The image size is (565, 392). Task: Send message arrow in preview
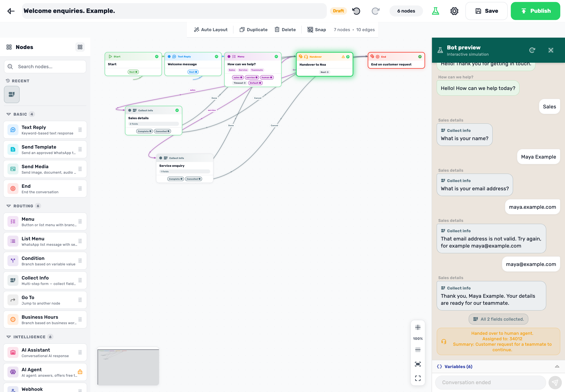(555, 382)
